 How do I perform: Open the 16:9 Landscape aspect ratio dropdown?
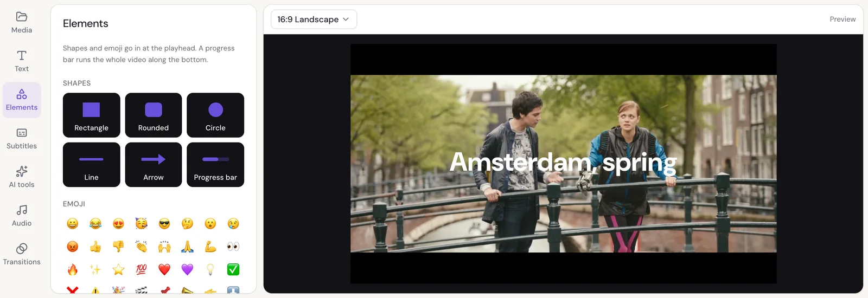314,20
